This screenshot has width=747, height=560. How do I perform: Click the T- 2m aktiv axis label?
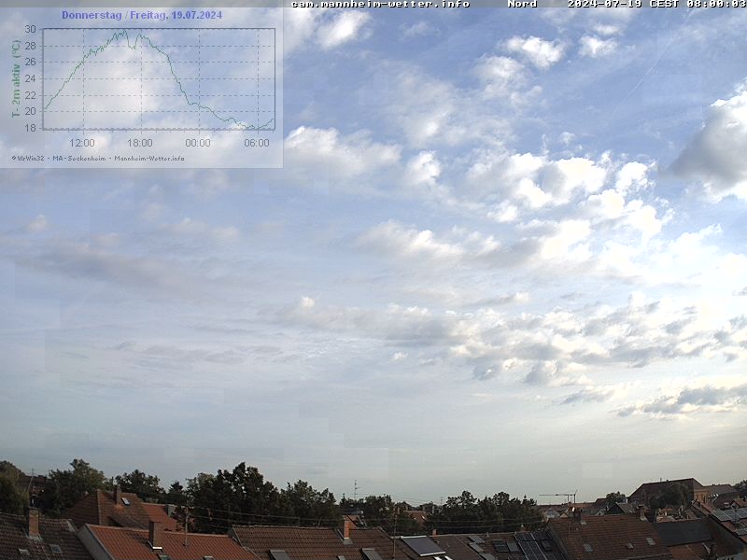coord(16,78)
